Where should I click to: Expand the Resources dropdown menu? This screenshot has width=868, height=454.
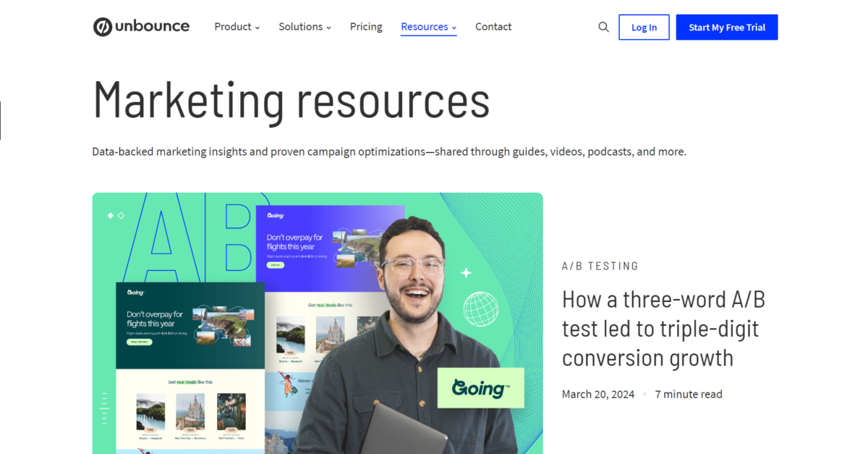point(428,27)
